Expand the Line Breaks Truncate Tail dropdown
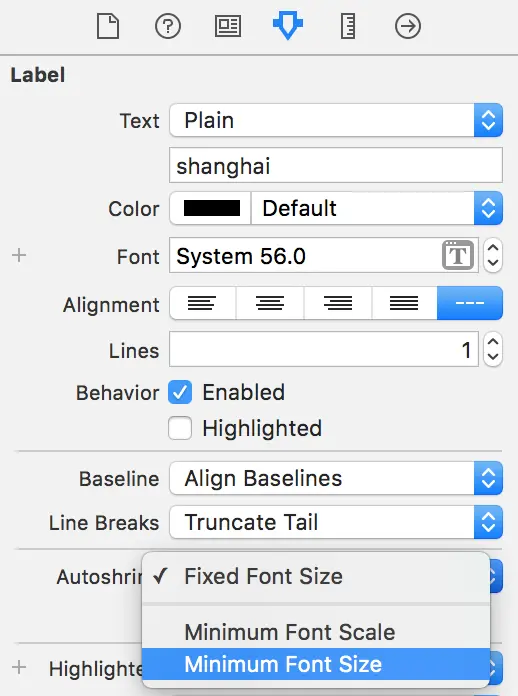The width and height of the screenshot is (518, 696). pos(336,522)
